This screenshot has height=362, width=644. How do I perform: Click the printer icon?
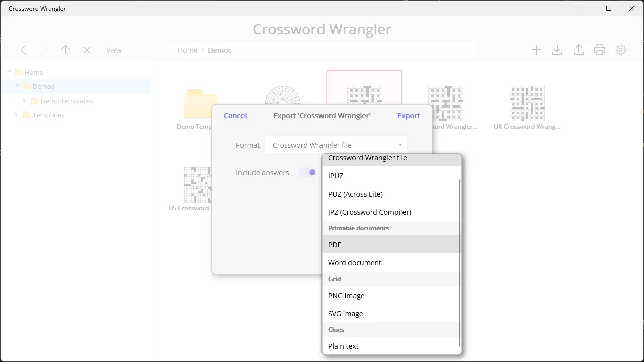(600, 50)
